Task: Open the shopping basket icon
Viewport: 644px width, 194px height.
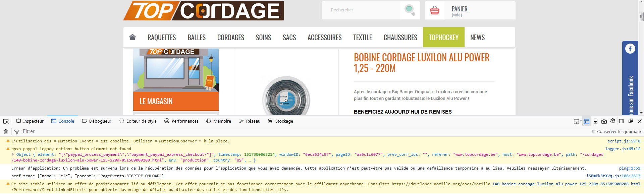Action: (x=435, y=10)
